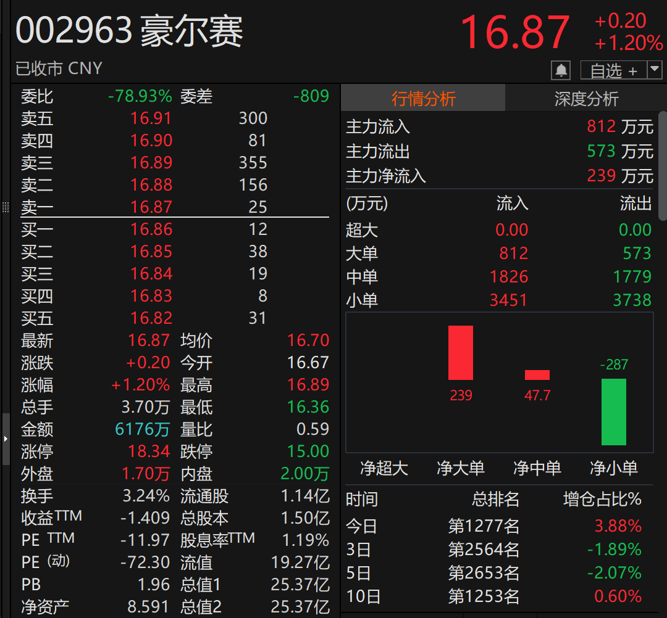
Task: Click the green 净小单 bar
Action: tap(613, 411)
